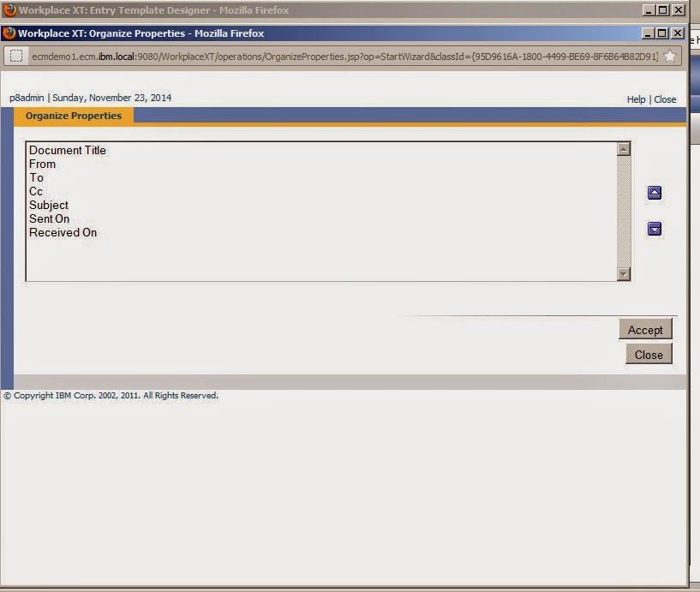Viewport: 700px width, 592px height.
Task: Select the Received On property
Action: click(x=62, y=232)
